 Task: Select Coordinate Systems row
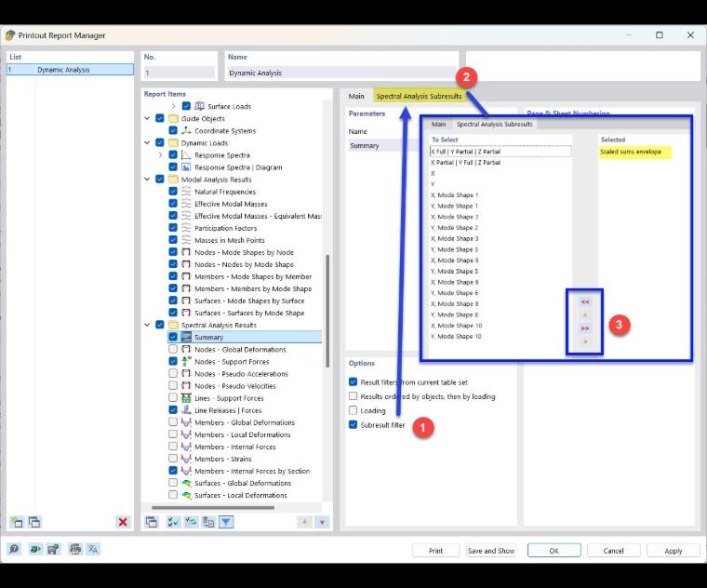pos(225,131)
